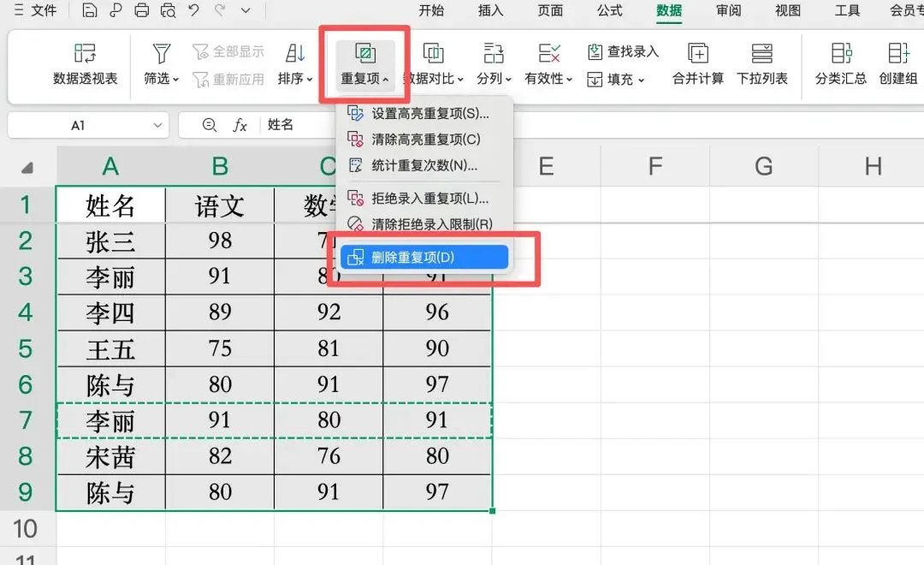The height and width of the screenshot is (565, 924).
Task: Open 数据透视表 pivot table tool
Action: click(x=86, y=63)
